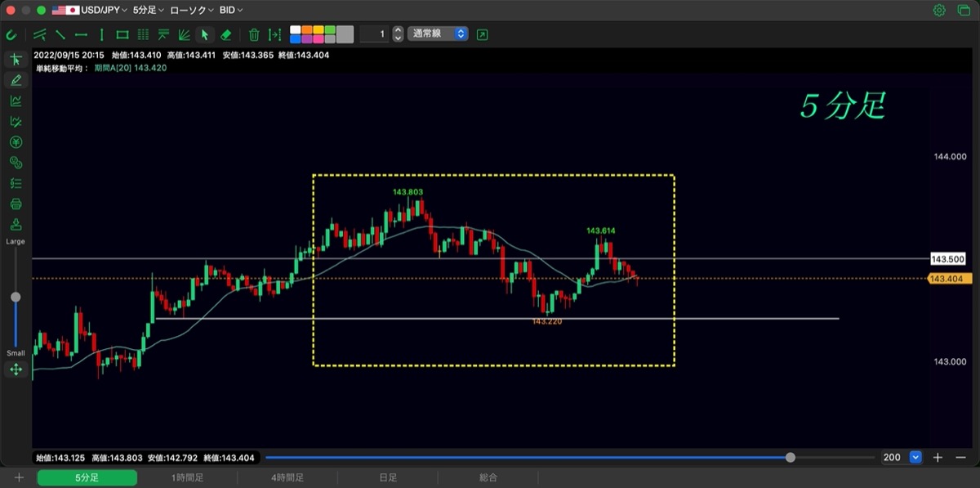Select the arrow pointer tool
The height and width of the screenshot is (488, 980).
click(x=205, y=34)
